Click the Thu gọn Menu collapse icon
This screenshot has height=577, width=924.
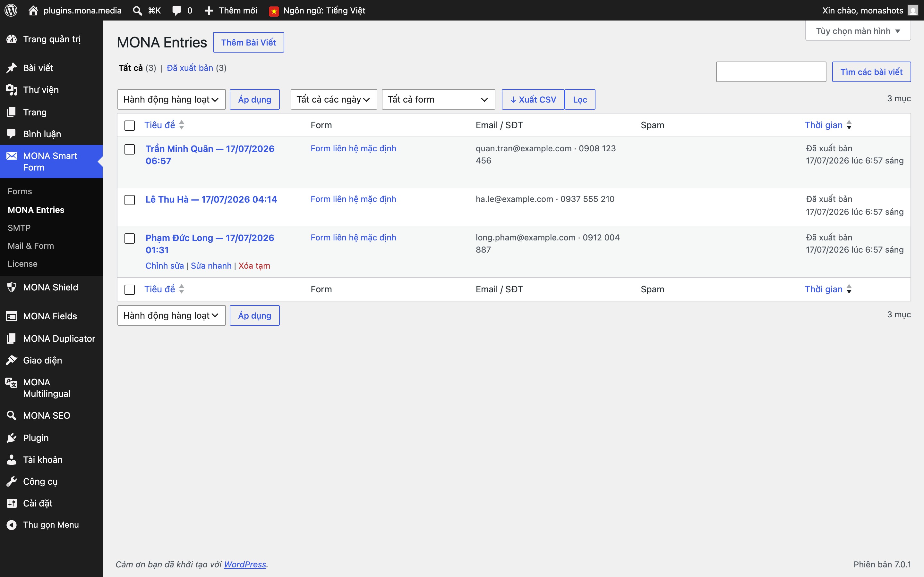(x=12, y=525)
